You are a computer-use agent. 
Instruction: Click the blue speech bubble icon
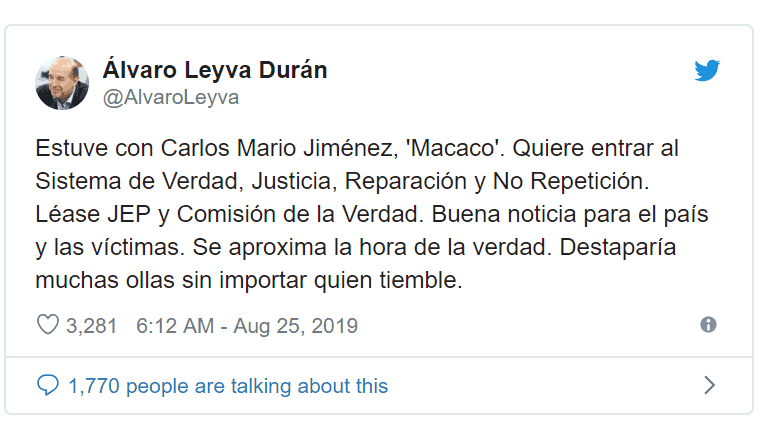[x=47, y=385]
